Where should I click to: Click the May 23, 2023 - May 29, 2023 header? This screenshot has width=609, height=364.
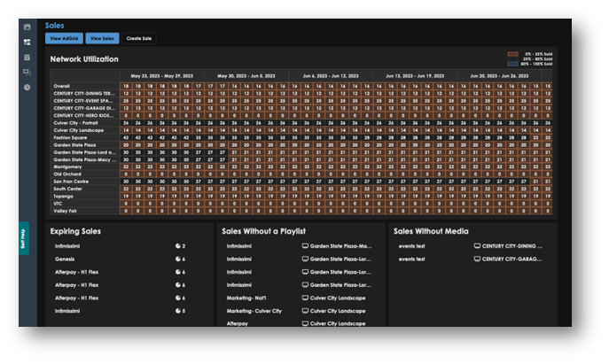coord(161,75)
